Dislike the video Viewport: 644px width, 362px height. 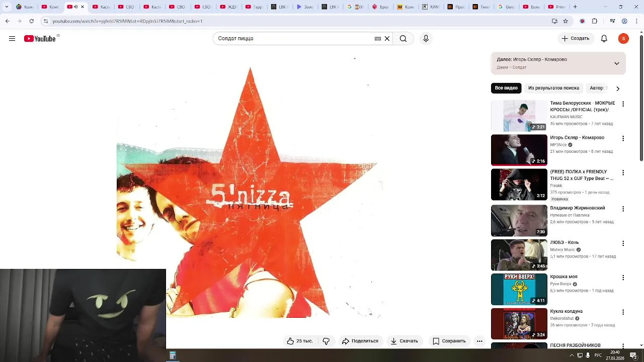click(x=326, y=341)
